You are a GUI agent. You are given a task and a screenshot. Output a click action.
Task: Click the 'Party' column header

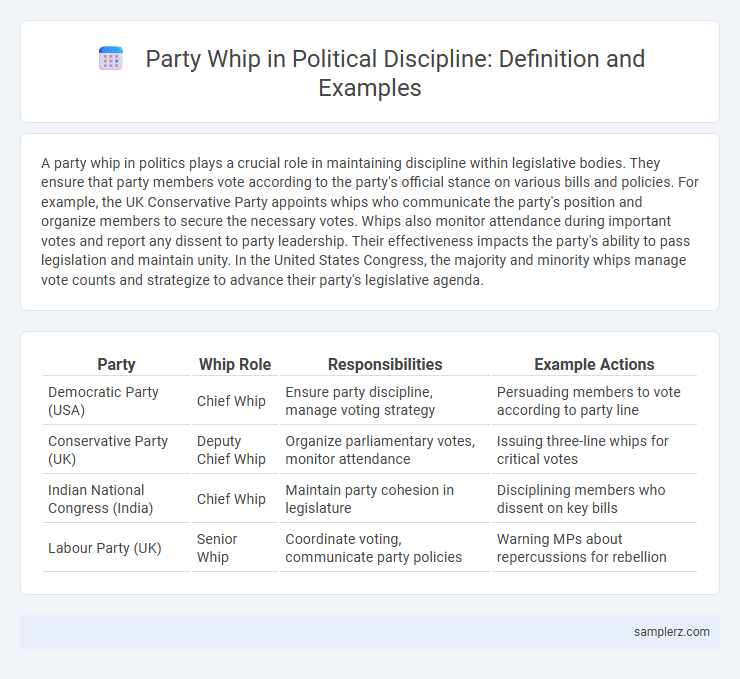tap(116, 364)
